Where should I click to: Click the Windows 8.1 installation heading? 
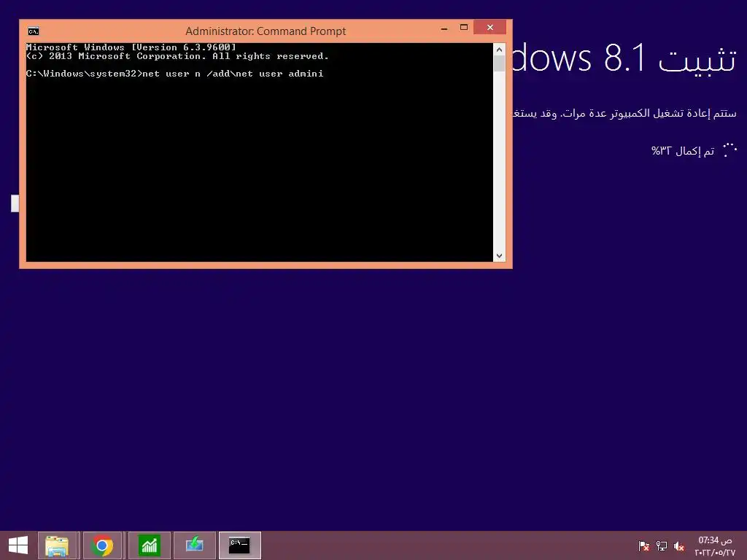point(624,58)
